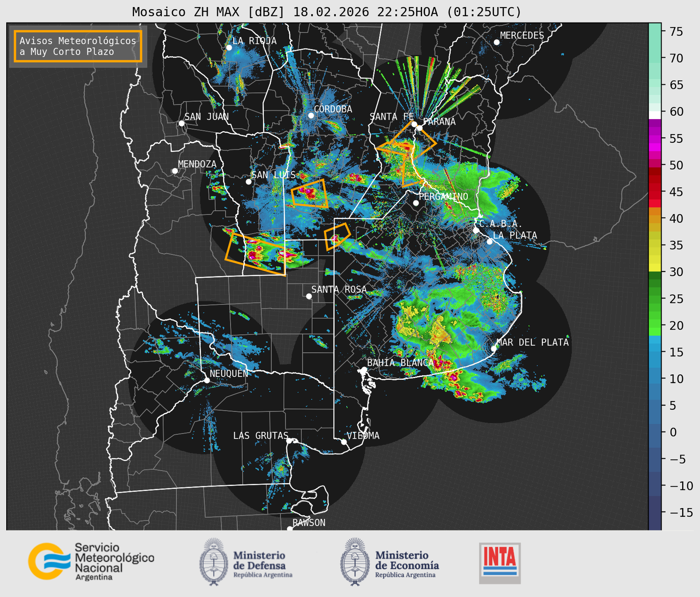Click the PERGAMINO city label
The width and height of the screenshot is (700, 597).
[444, 196]
